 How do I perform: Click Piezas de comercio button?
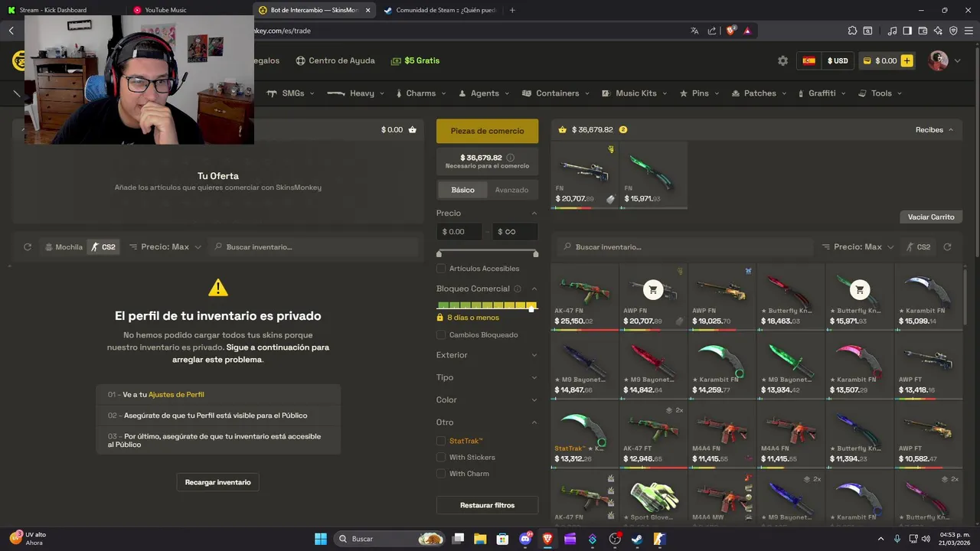(x=487, y=131)
